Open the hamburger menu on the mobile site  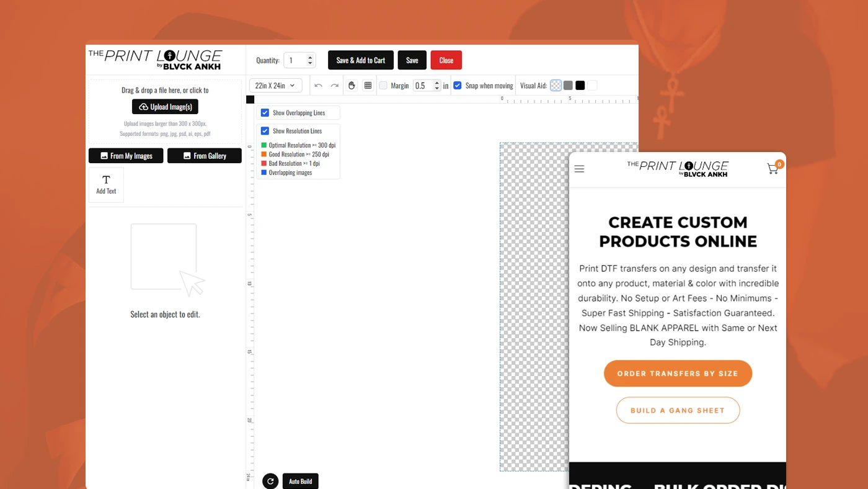click(x=579, y=169)
